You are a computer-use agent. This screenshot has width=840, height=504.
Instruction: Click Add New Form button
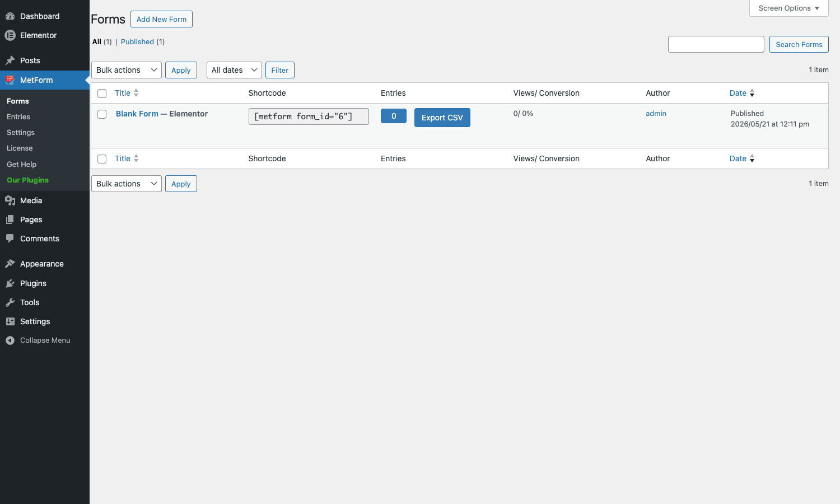coord(161,19)
